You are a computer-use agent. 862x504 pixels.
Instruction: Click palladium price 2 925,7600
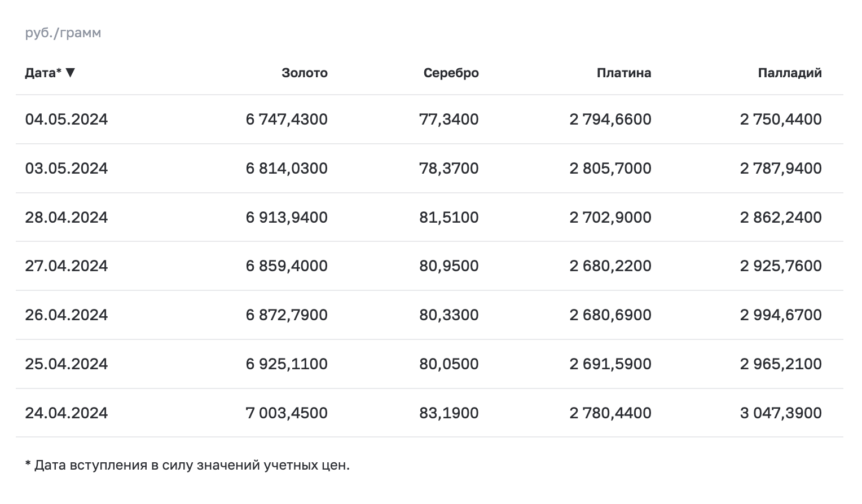click(781, 266)
